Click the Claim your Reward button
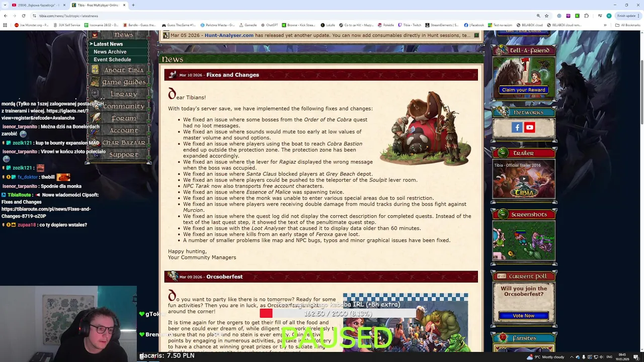 523,90
